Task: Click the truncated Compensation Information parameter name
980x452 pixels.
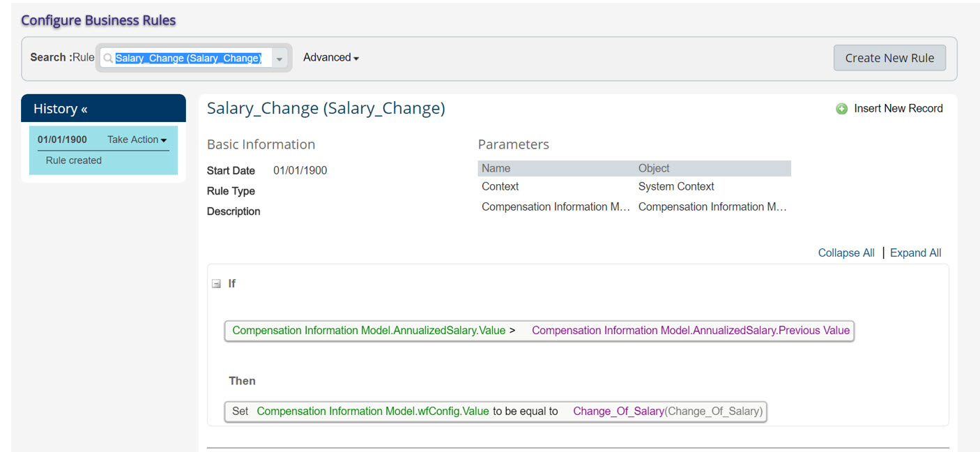Action: (x=556, y=207)
